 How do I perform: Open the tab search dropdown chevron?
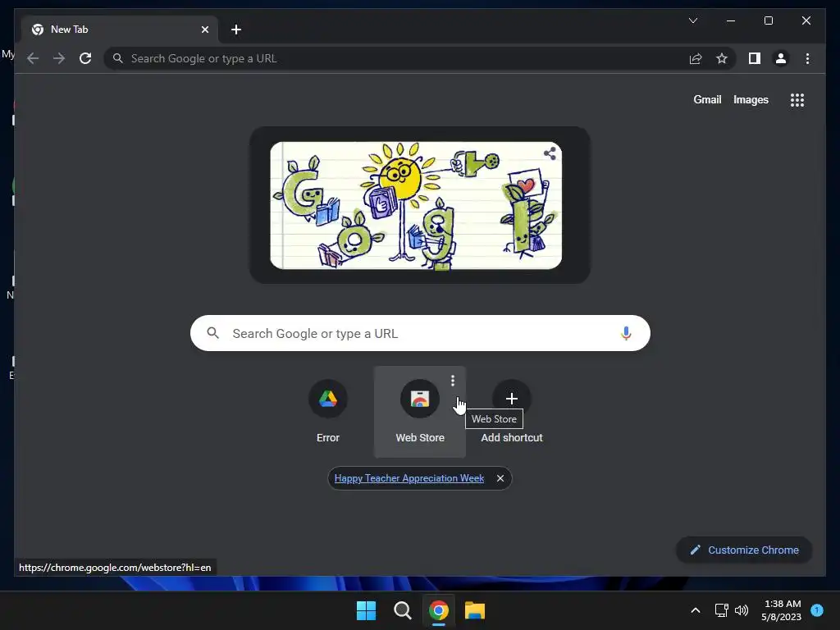[692, 21]
